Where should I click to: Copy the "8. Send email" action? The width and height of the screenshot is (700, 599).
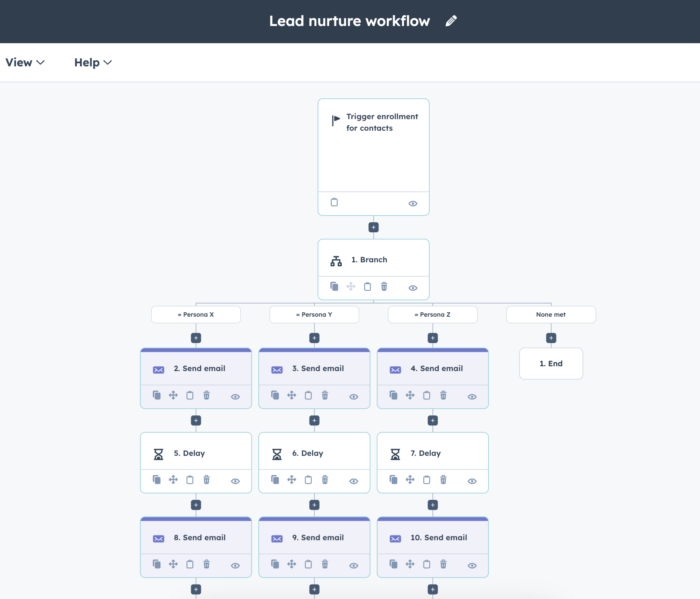(x=156, y=565)
